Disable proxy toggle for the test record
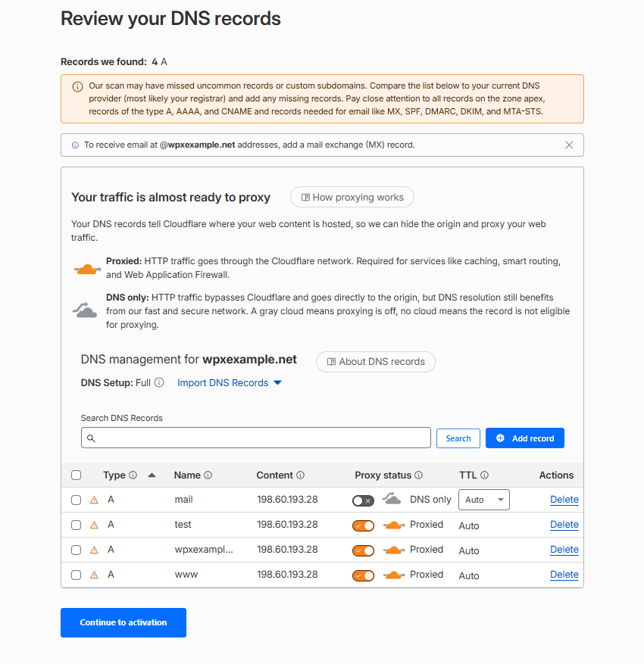The image size is (644, 664). (363, 526)
